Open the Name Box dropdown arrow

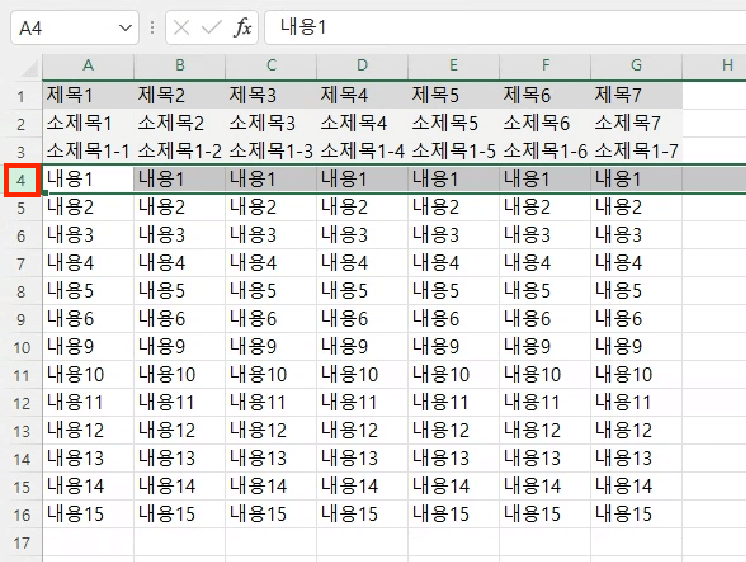click(125, 28)
